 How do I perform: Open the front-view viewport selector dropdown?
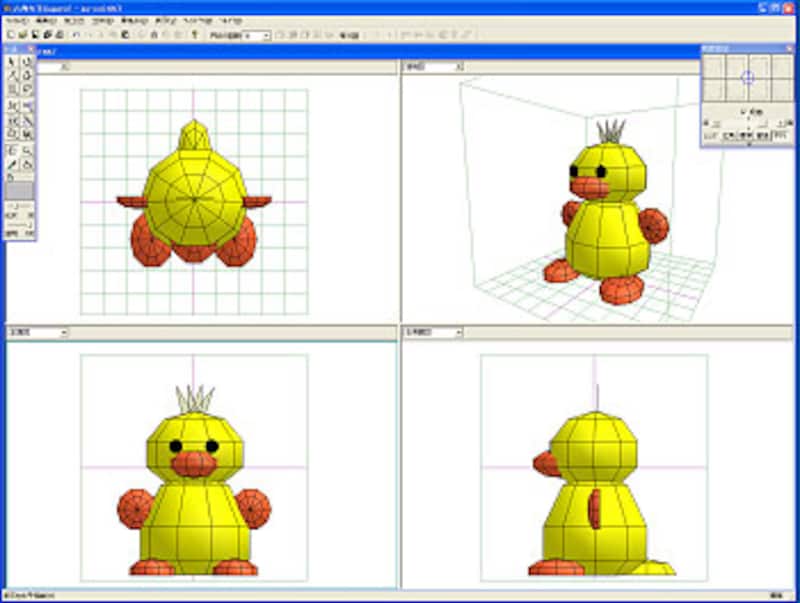coord(64,333)
